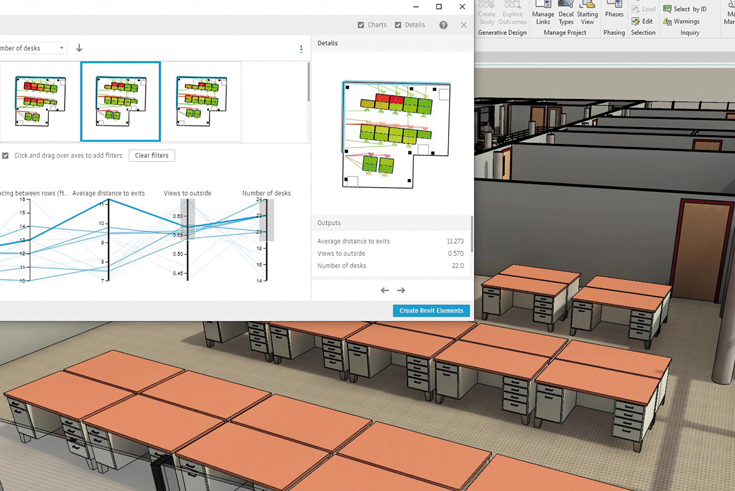Click Create Revit Elements button
735x491 pixels.
[x=431, y=311]
